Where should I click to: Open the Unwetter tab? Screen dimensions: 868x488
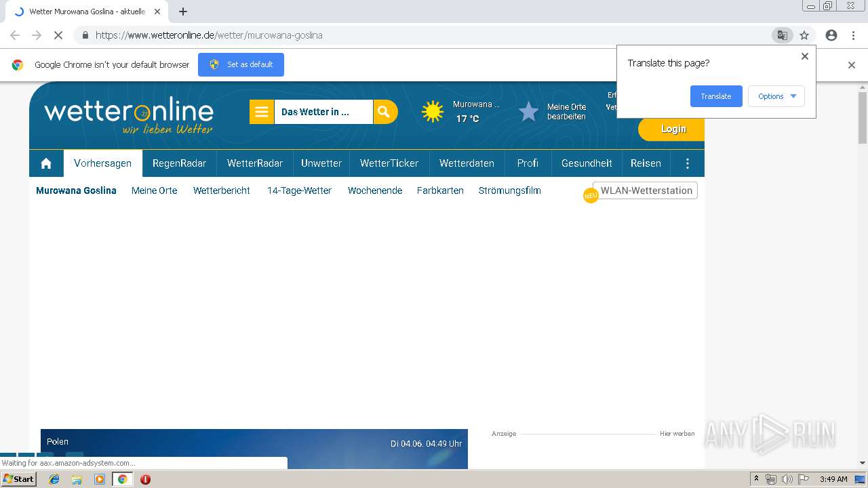(321, 163)
